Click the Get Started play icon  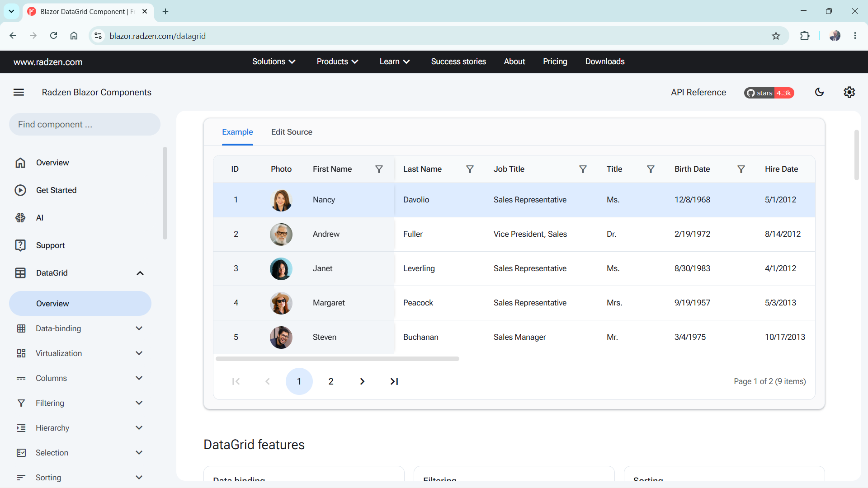(20, 190)
